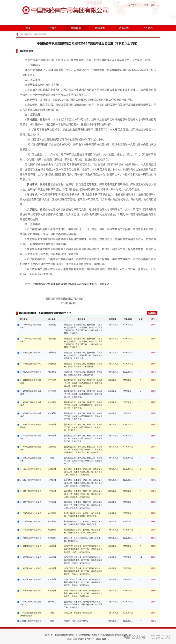The image size is (176, 644).
Task: Expand the 31702信号操作 row via 展开
Action: click(x=153, y=522)
